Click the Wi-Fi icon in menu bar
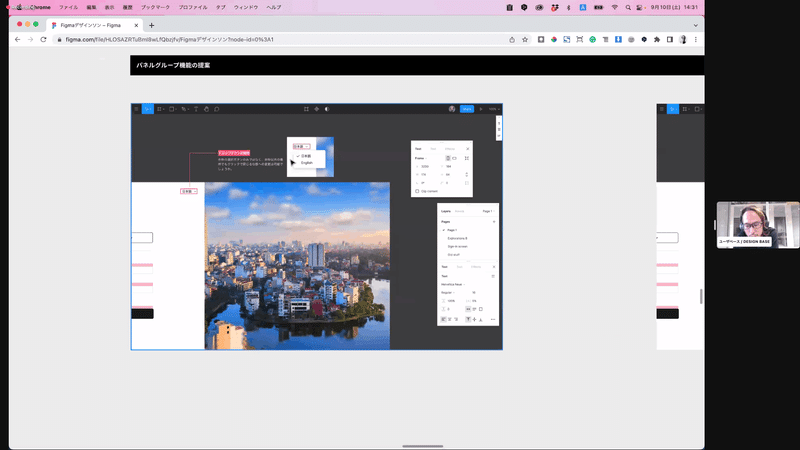Viewport: 800px width, 450px height. click(614, 7)
